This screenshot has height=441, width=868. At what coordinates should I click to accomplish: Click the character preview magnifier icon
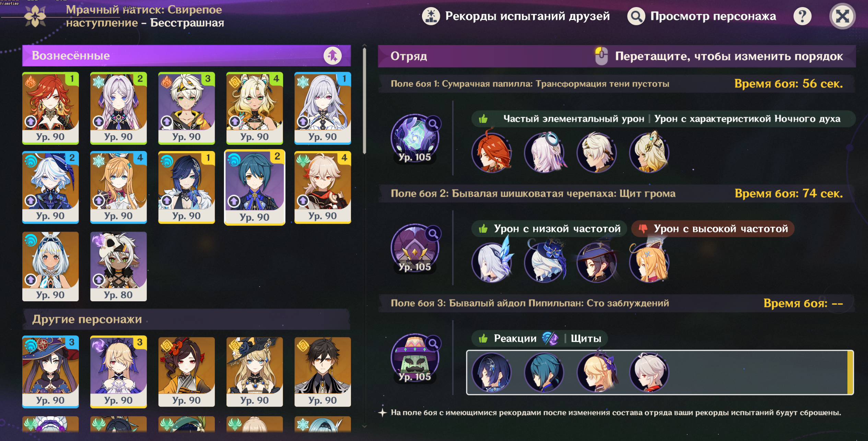pos(636,16)
